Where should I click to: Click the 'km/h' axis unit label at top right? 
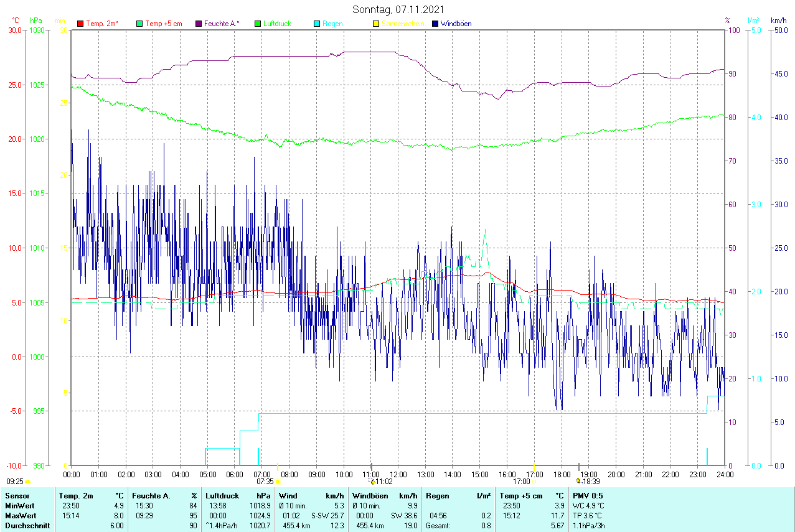(779, 21)
